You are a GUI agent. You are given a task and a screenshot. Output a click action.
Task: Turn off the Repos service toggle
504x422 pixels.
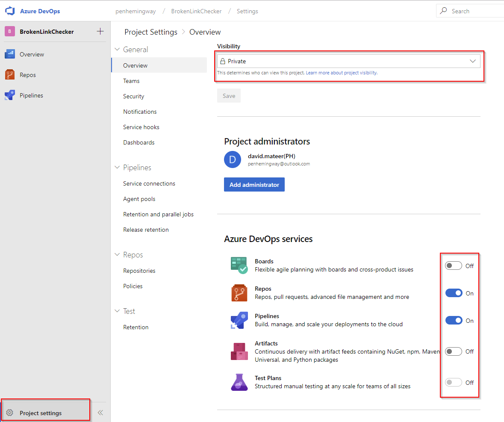click(454, 293)
